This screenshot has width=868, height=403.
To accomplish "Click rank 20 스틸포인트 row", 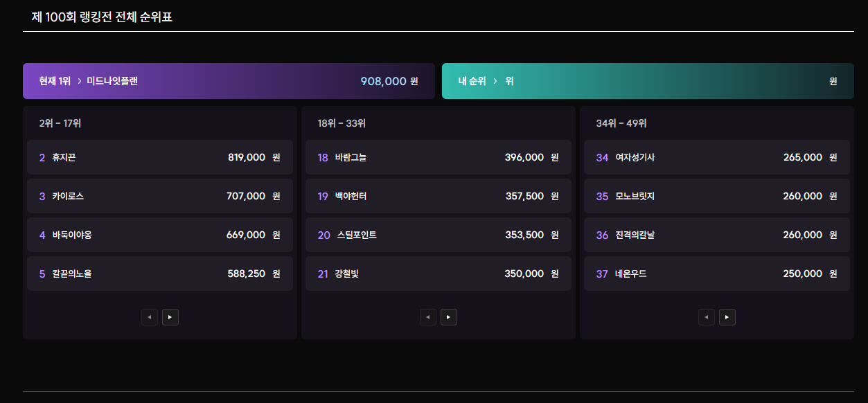I will click(x=438, y=235).
